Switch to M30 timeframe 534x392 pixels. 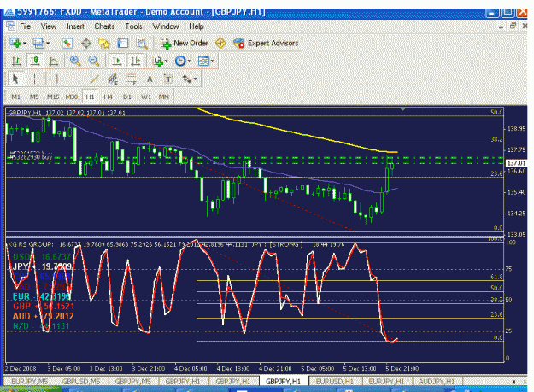coord(72,97)
